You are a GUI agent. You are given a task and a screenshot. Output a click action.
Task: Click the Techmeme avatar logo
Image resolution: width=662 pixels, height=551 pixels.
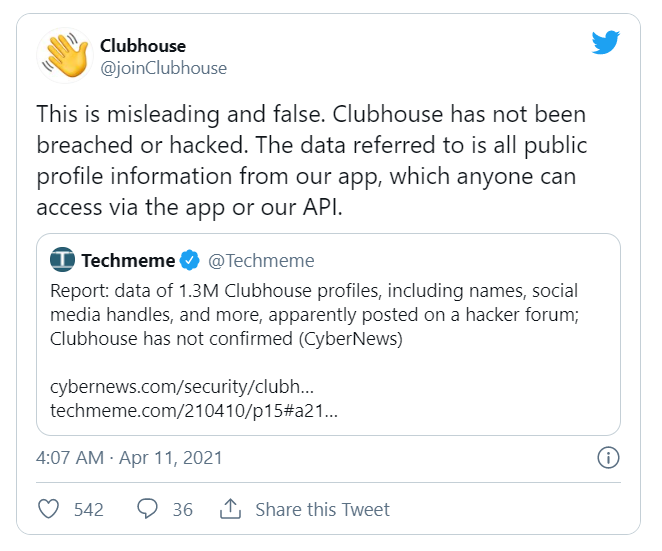point(62,261)
